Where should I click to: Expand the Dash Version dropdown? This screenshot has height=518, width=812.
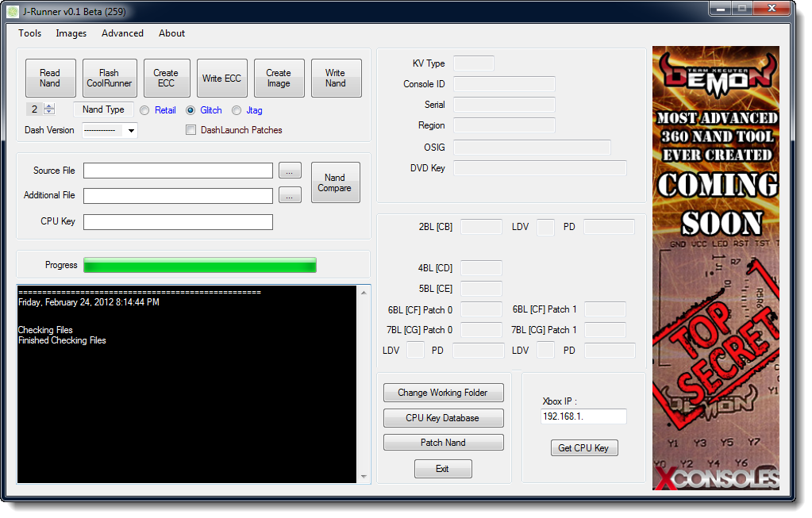click(x=131, y=130)
